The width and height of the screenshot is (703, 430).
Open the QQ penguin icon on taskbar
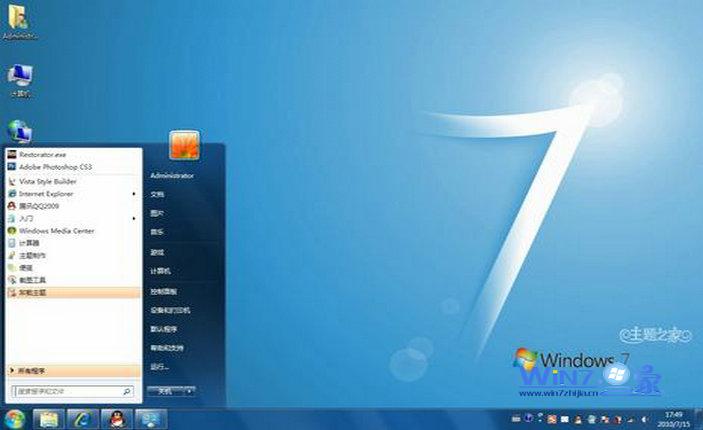pos(117,419)
